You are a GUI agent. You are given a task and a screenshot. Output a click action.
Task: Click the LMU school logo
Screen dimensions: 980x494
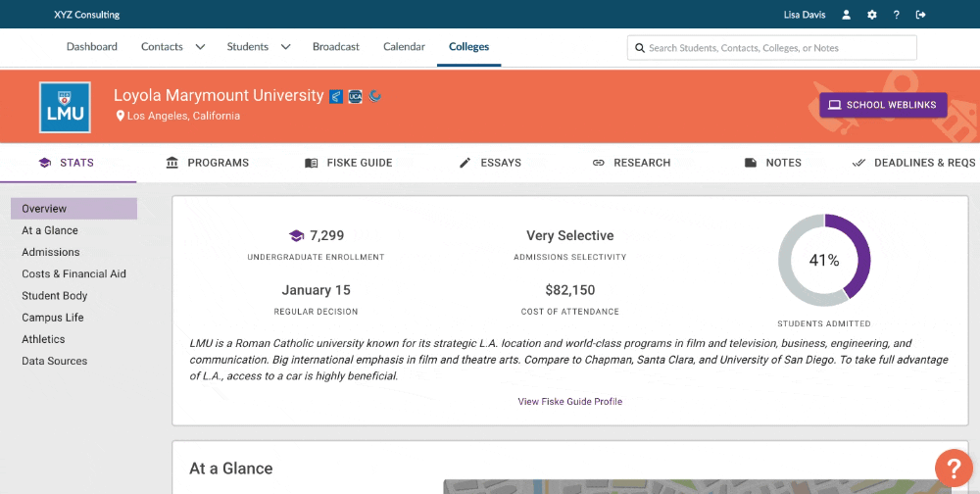(x=65, y=107)
